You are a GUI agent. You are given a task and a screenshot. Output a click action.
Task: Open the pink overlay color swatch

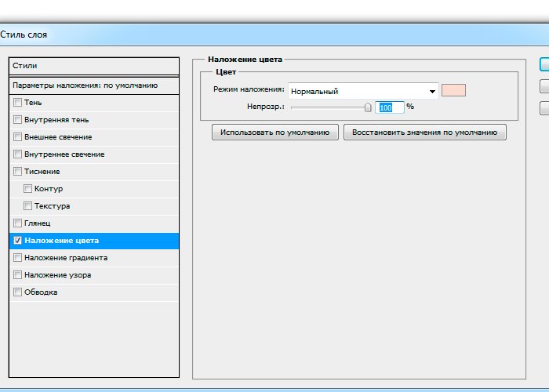[x=453, y=90]
